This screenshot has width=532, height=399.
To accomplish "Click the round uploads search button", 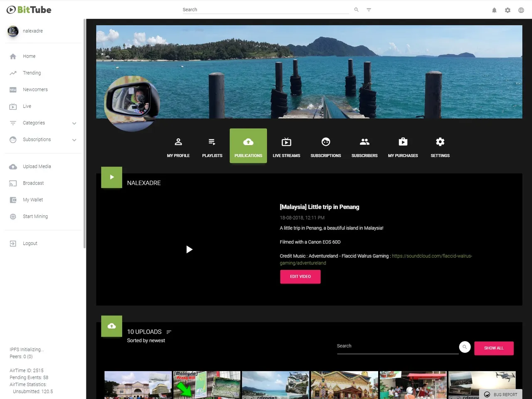I will click(x=465, y=347).
